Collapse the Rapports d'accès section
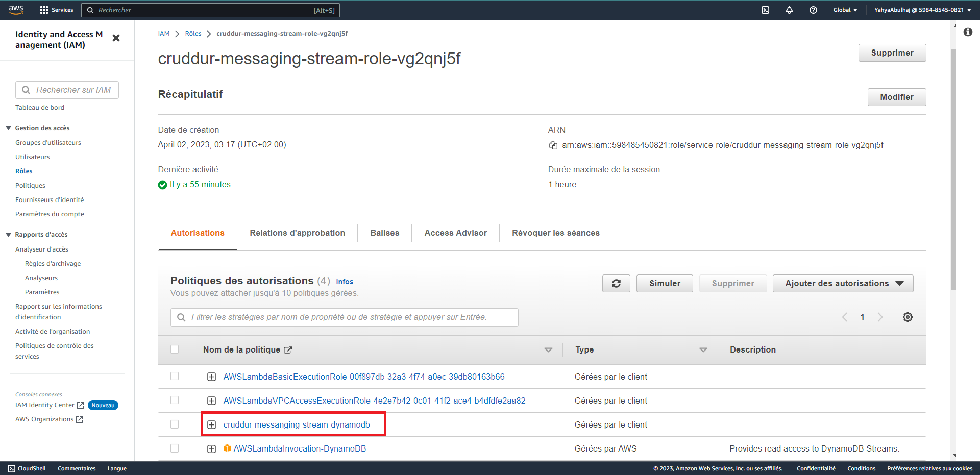The height and width of the screenshot is (475, 980). pos(9,235)
